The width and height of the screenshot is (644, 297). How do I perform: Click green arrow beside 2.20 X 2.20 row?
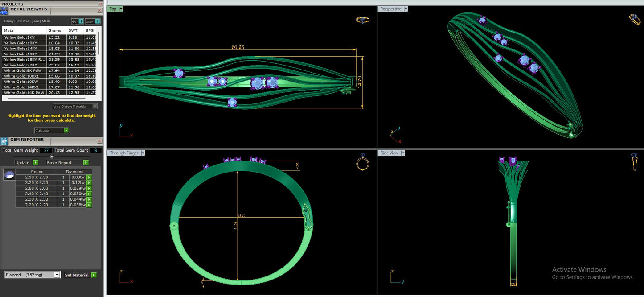[89, 205]
